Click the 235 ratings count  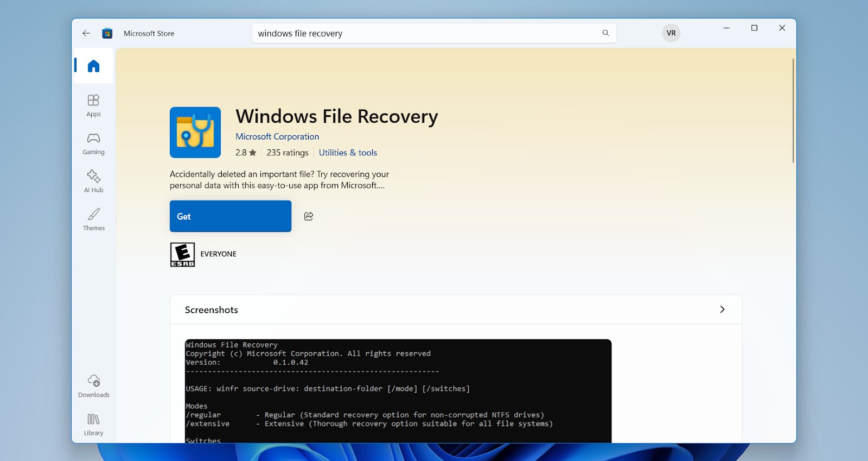(288, 153)
